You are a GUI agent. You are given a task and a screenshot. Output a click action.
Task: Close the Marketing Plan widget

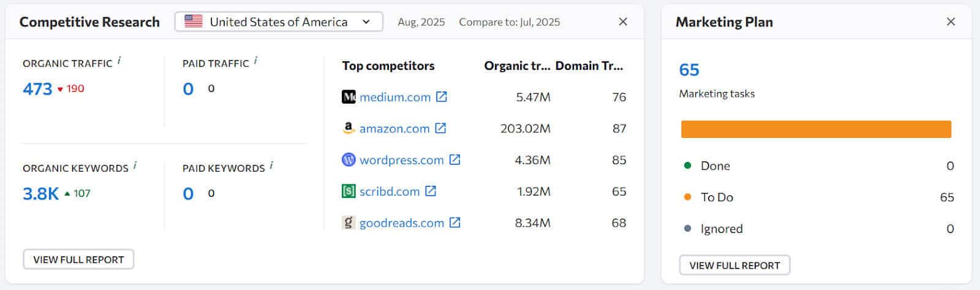coord(951,21)
